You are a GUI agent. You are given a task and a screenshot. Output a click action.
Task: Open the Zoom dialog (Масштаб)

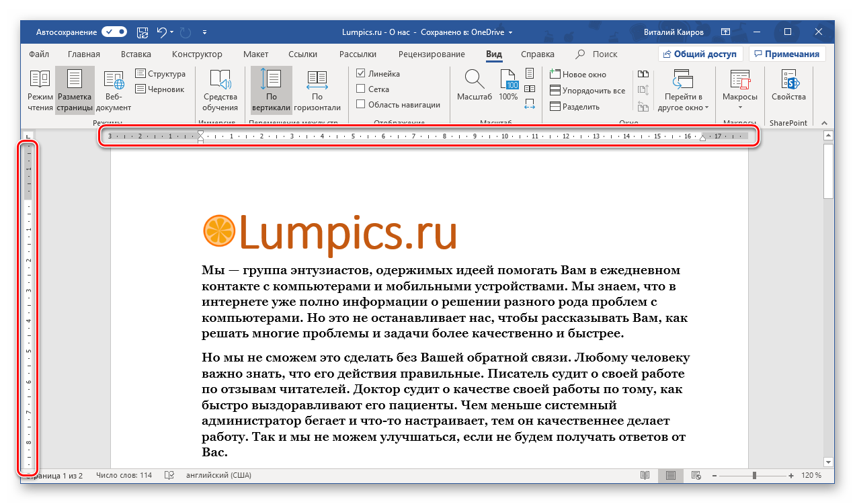tap(475, 86)
